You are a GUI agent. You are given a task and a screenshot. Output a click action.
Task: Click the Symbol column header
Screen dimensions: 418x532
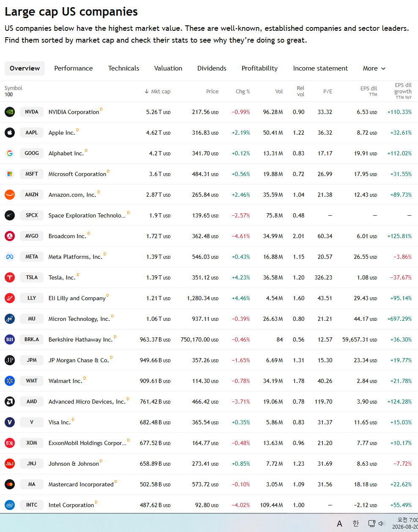click(13, 91)
